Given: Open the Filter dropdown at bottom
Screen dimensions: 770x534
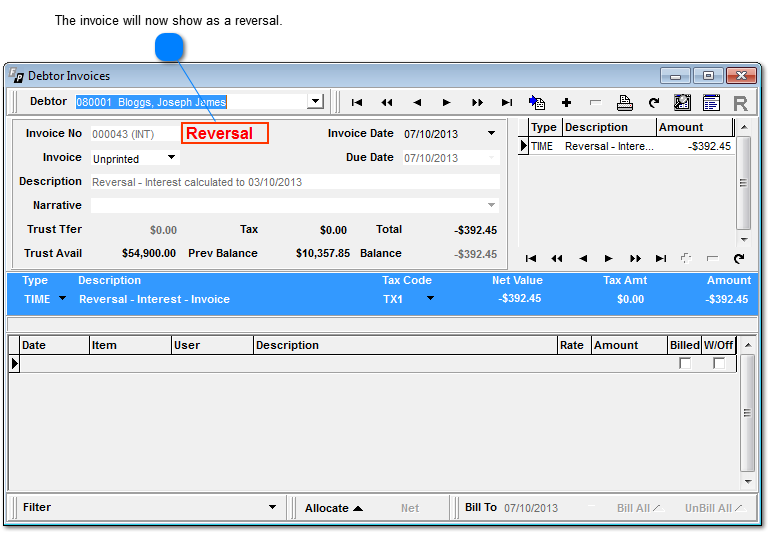Looking at the screenshot, I should coord(272,508).
